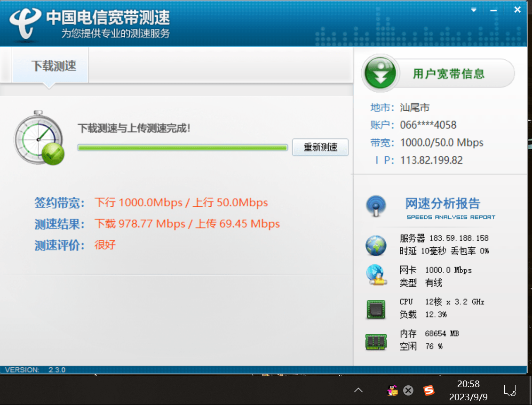Screen dimensions: 532x405
Task: Select bandwidth value 1000.0/50.0 Mbps
Action: (x=442, y=143)
